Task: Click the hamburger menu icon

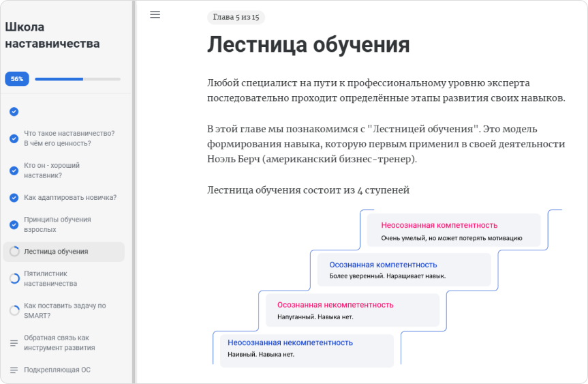Action: [x=155, y=15]
